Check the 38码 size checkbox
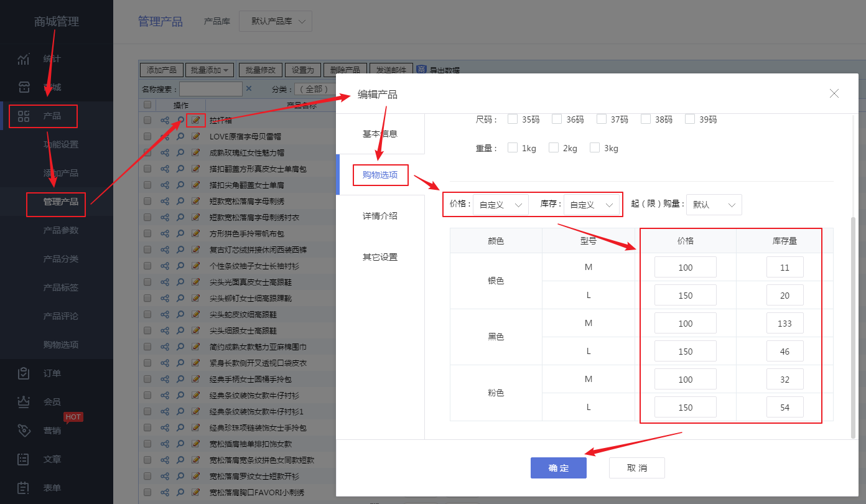The height and width of the screenshot is (504, 866). (646, 119)
